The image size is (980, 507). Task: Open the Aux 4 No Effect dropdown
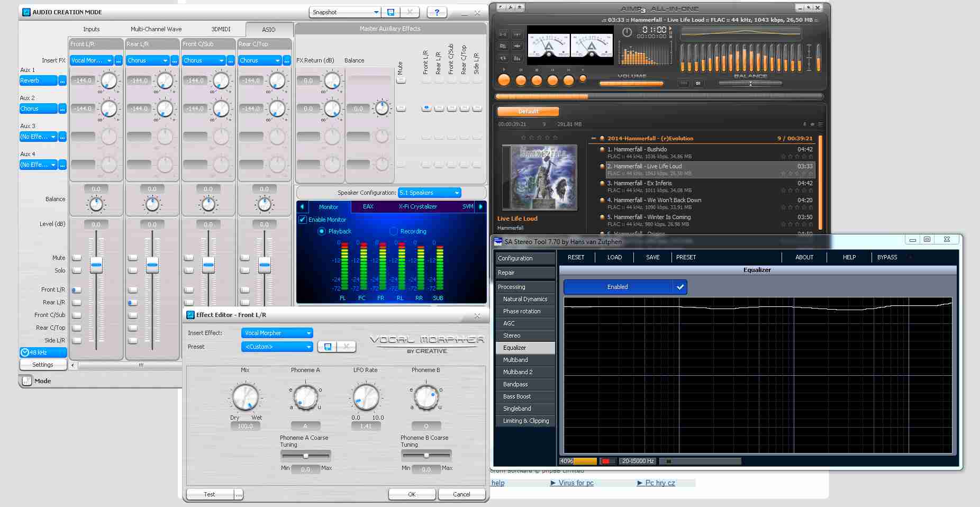point(39,165)
